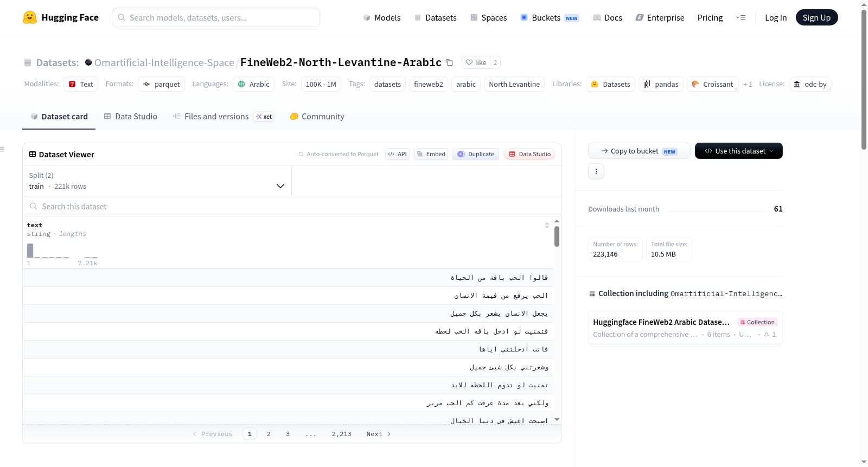
Task: Switch to the Data Studio tab
Action: click(131, 116)
